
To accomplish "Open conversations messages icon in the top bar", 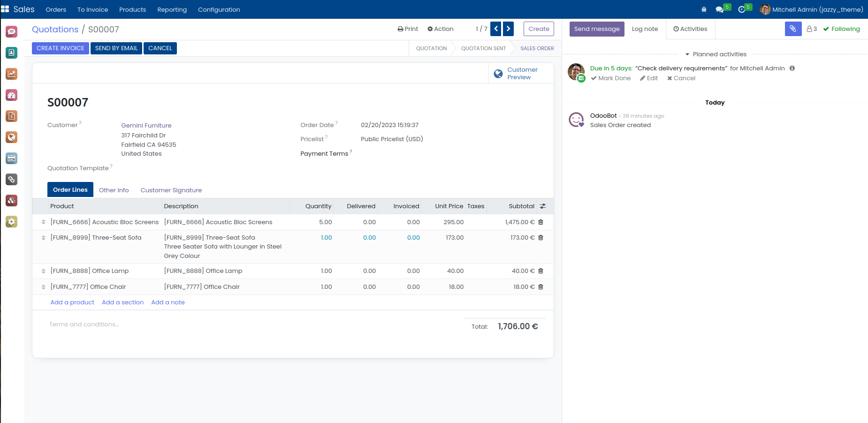I will point(719,9).
